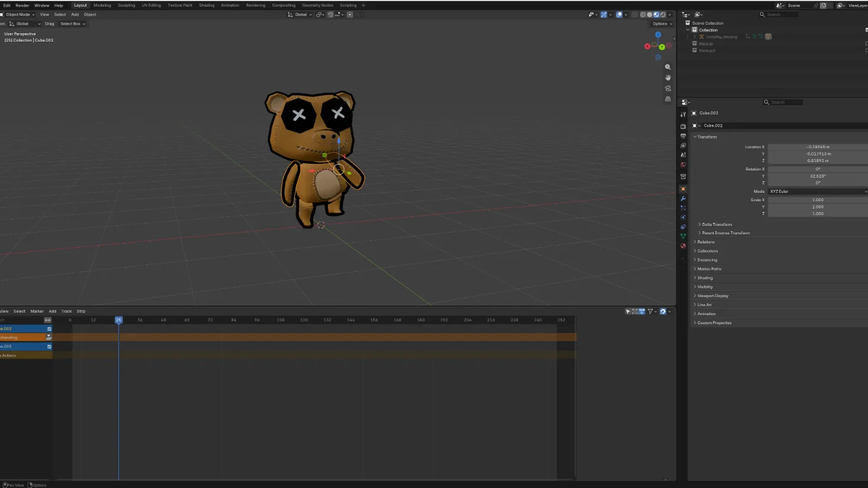868x488 pixels.
Task: Expand the Delta Transform subpanel
Action: coord(700,224)
